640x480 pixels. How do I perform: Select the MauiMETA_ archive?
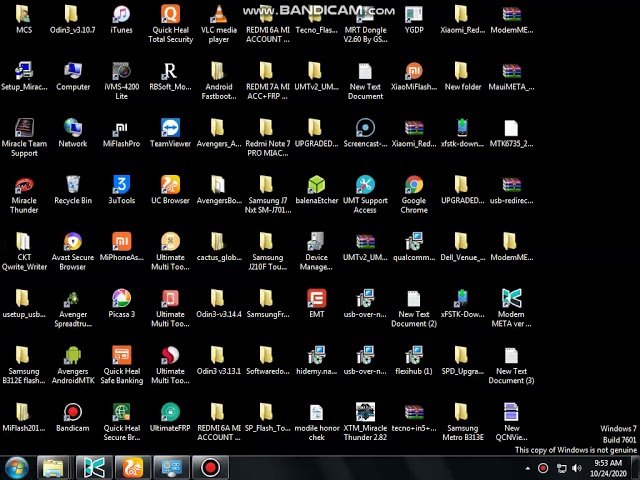(x=511, y=77)
